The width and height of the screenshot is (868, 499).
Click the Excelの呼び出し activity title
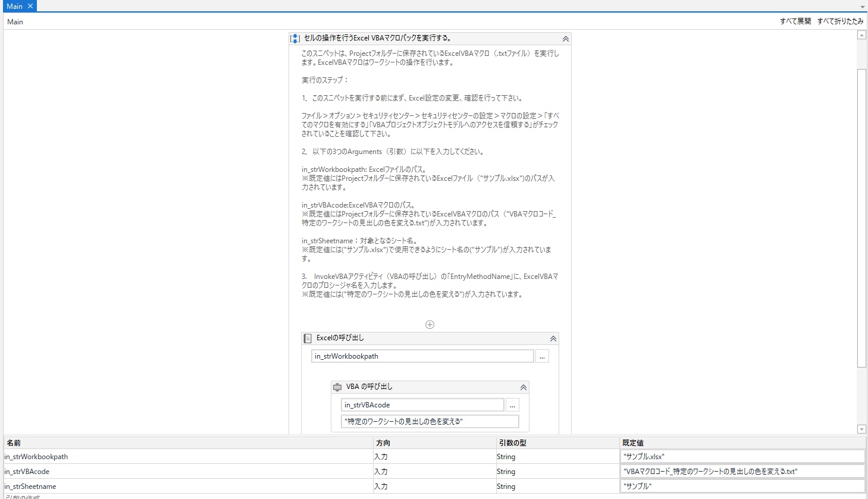click(340, 338)
